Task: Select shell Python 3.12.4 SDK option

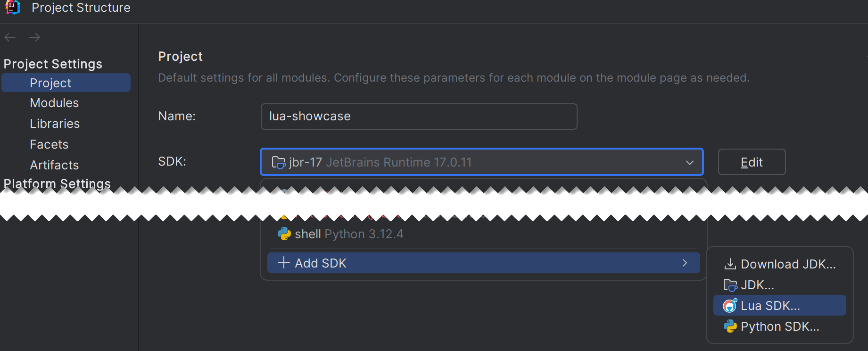Action: point(349,234)
